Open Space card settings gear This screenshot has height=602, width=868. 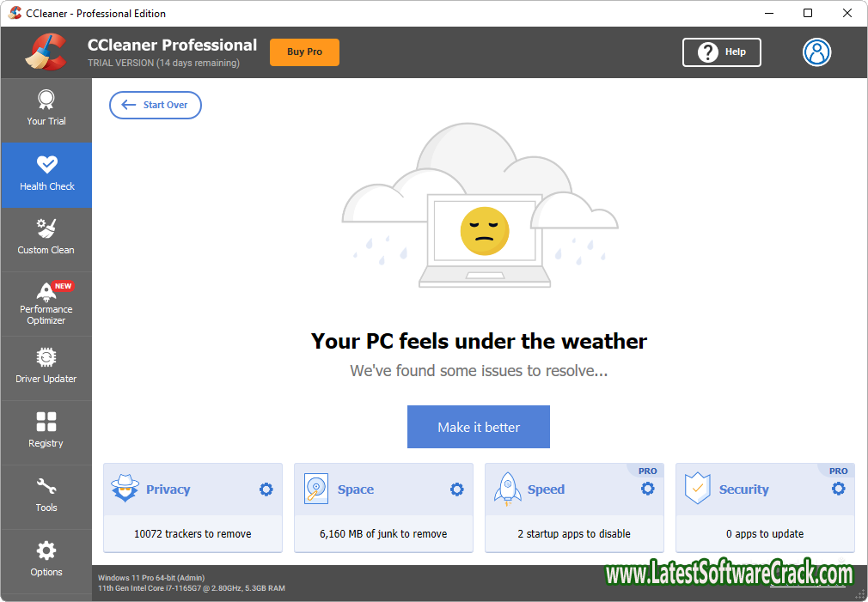456,490
